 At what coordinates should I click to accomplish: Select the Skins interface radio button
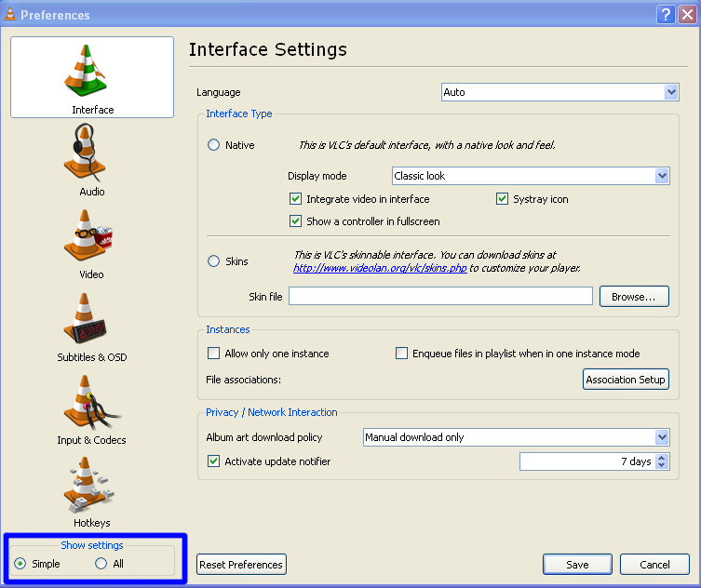tap(214, 261)
